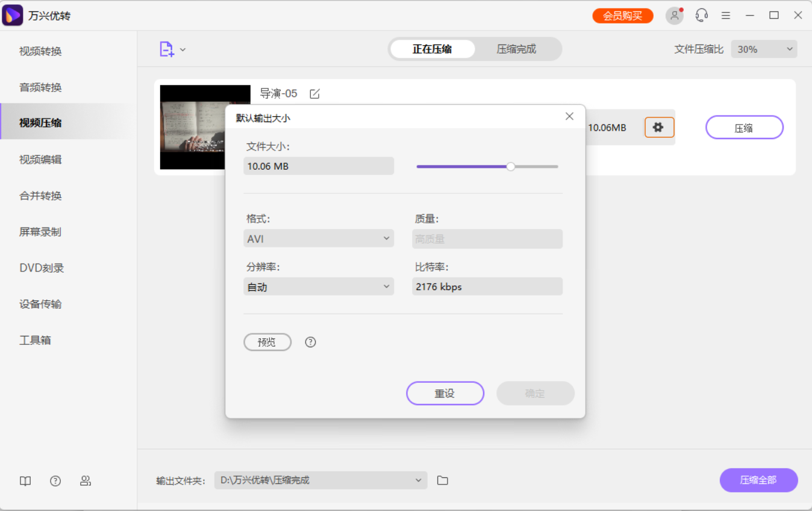
Task: Click the 文件大小 input showing 10.06 MB
Action: (x=318, y=166)
